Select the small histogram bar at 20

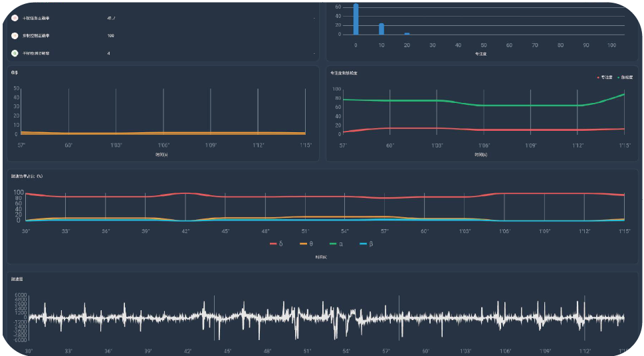(x=407, y=33)
